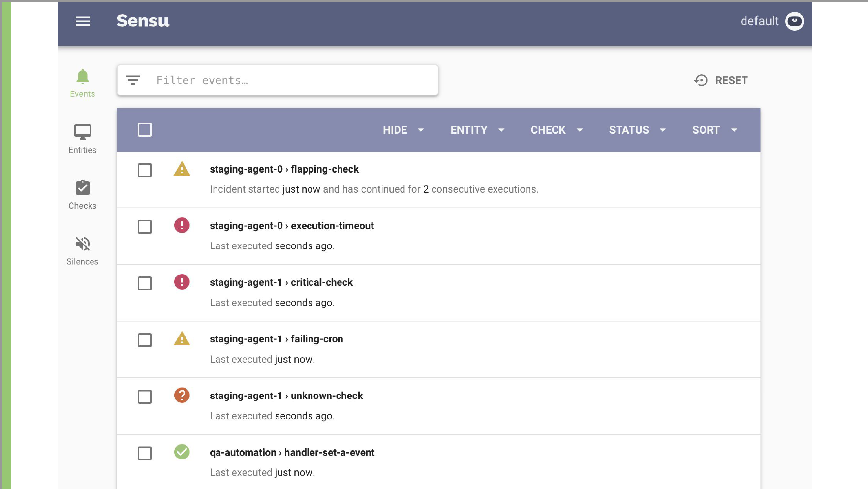This screenshot has width=868, height=489.
Task: Click the unknown status icon for unknown-check
Action: [x=182, y=396]
